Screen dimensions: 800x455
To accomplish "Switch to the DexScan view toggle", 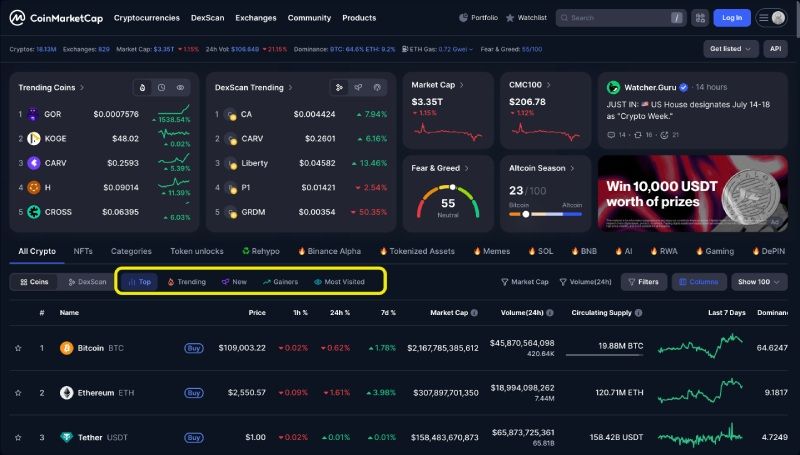I will pos(87,282).
